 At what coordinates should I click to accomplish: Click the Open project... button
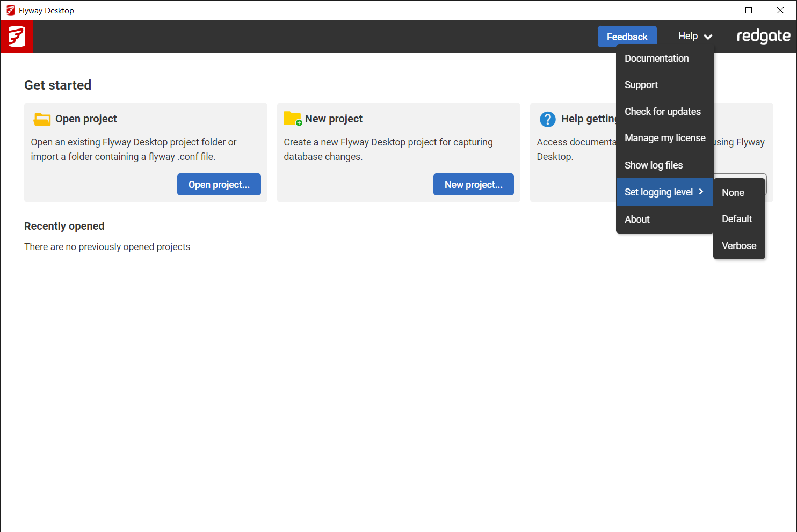coord(219,184)
